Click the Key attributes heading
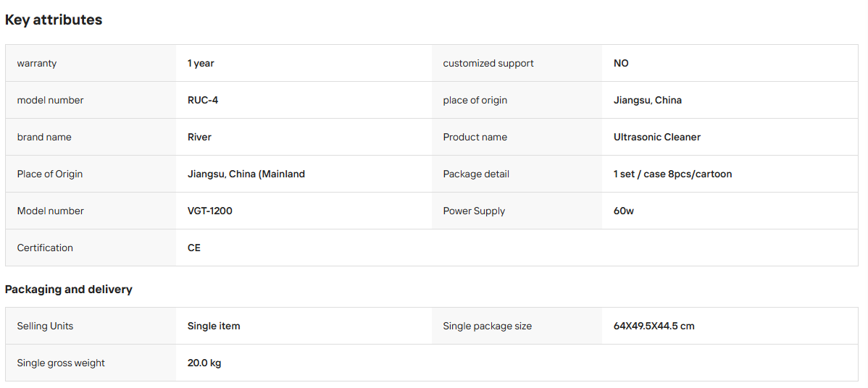Viewport: 868px width, 388px height. click(54, 20)
